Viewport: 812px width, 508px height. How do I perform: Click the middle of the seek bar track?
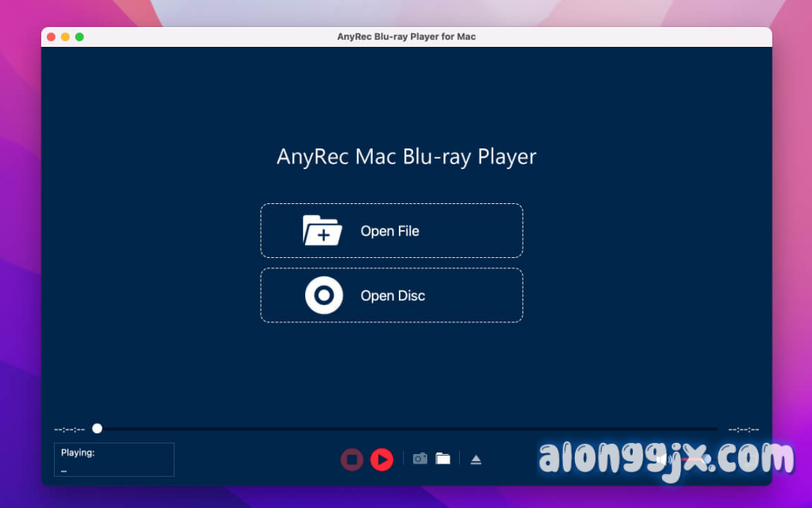(406, 429)
